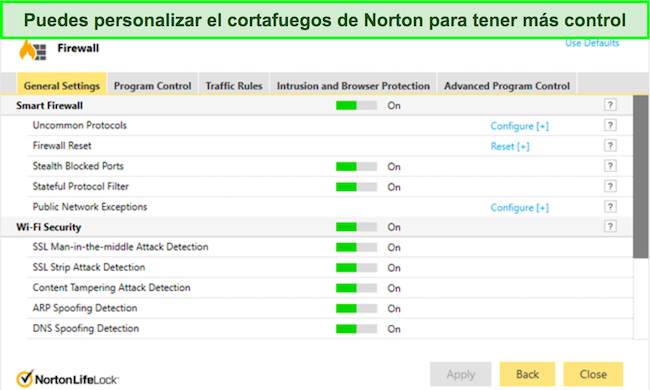Open help for Firewall Reset

[x=610, y=145]
